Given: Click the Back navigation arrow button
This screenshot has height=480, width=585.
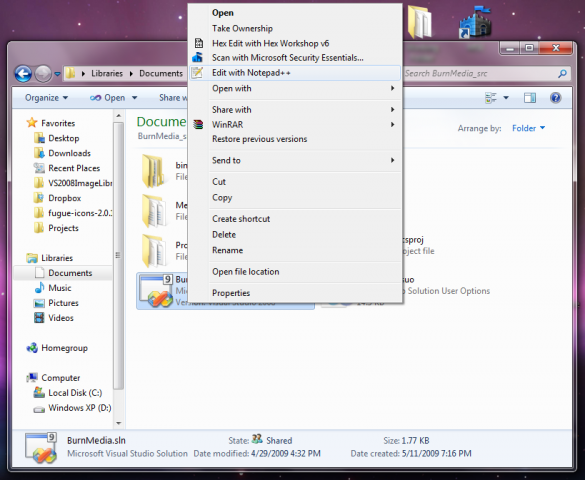Looking at the screenshot, I should pyautogui.click(x=23, y=73).
